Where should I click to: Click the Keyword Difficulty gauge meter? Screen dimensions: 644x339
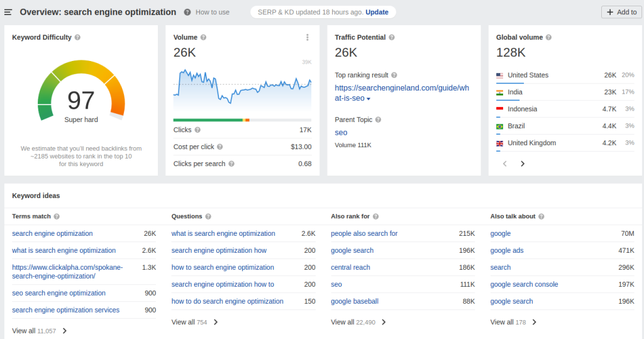[81, 91]
